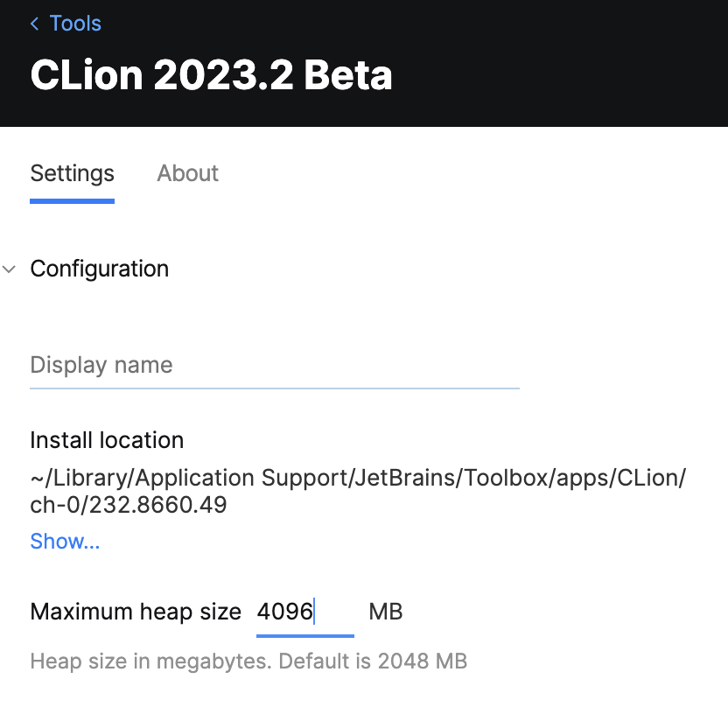Select the Settings tab
Viewport: 728px width, 714px height.
(72, 173)
